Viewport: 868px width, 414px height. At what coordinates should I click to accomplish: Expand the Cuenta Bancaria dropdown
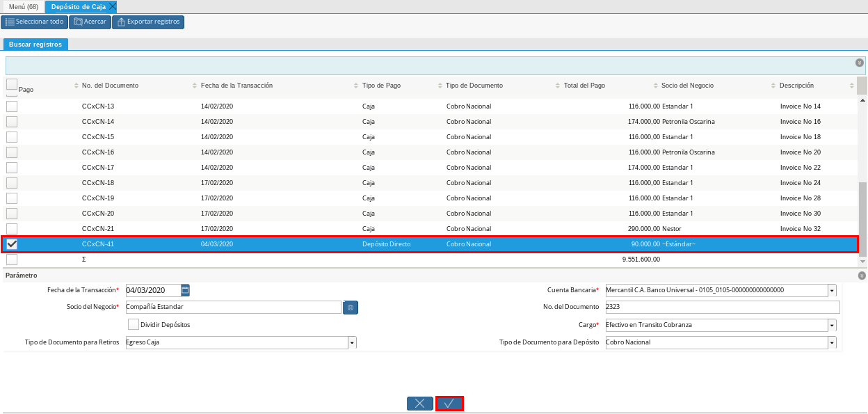coord(832,290)
